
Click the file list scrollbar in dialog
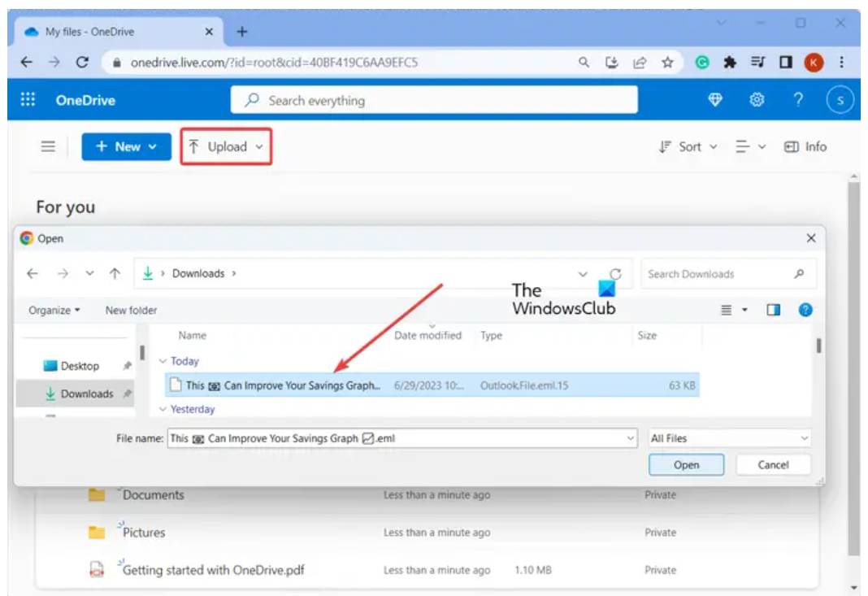[x=818, y=345]
